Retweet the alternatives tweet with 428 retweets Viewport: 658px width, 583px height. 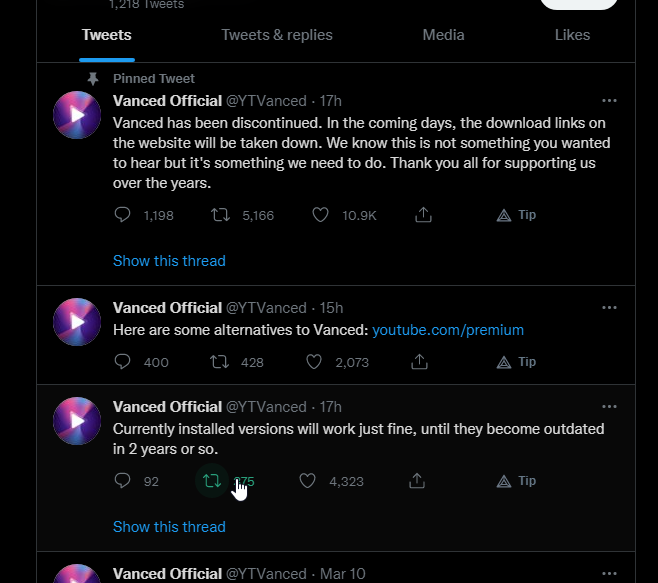click(x=220, y=362)
